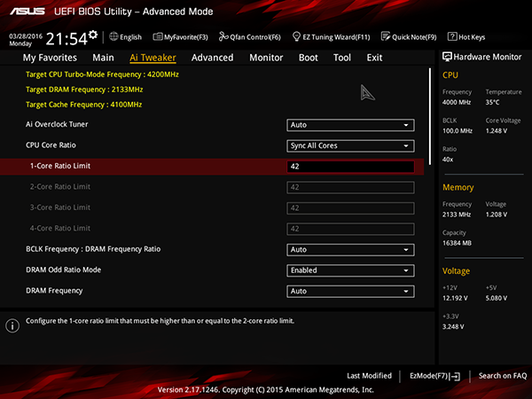Click the English language label

tap(130, 37)
